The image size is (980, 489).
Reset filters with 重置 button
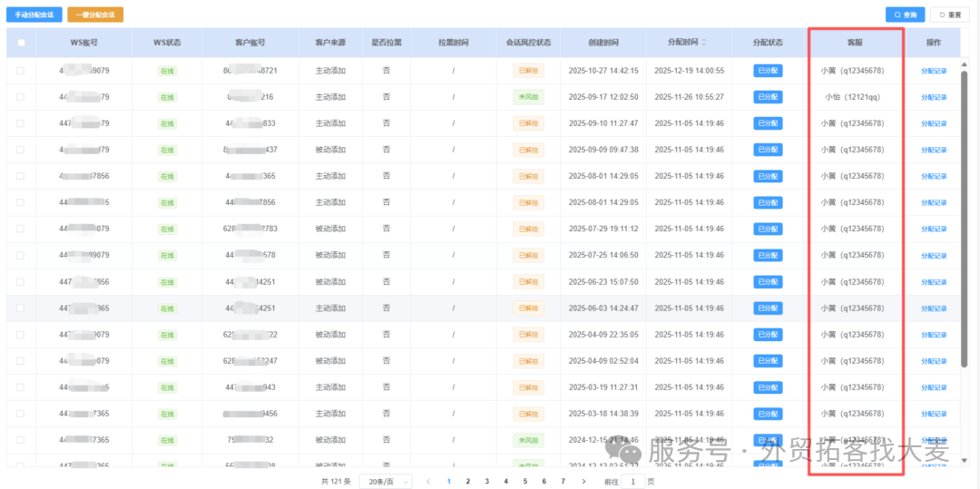coord(950,15)
